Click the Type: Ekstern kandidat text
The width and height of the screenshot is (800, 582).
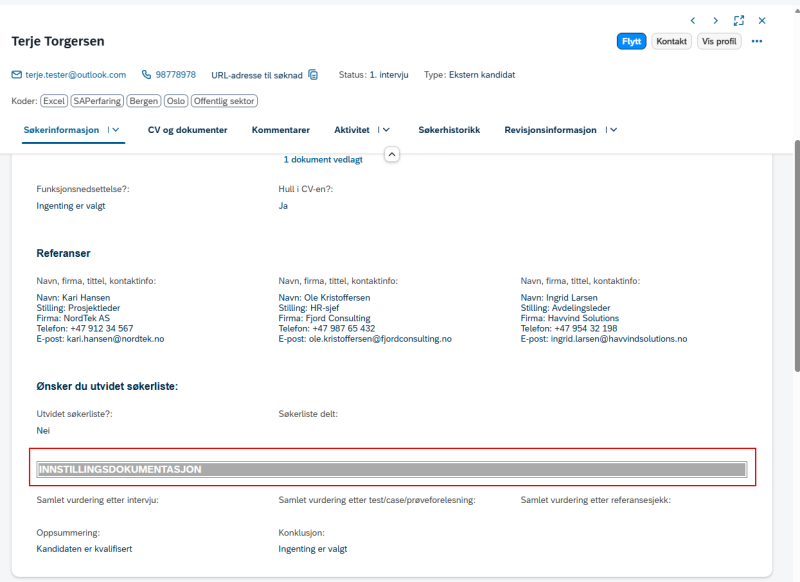(469, 75)
